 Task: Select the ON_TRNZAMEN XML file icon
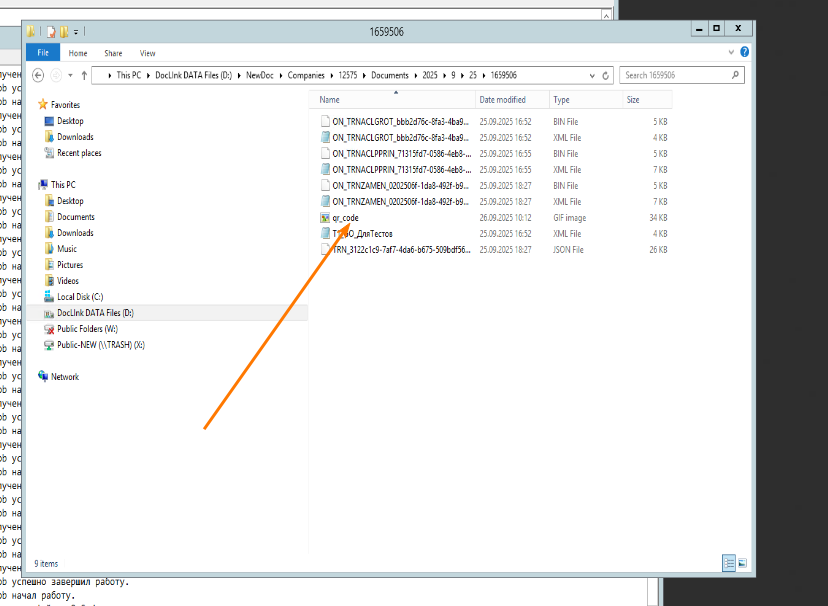pyautogui.click(x=325, y=202)
